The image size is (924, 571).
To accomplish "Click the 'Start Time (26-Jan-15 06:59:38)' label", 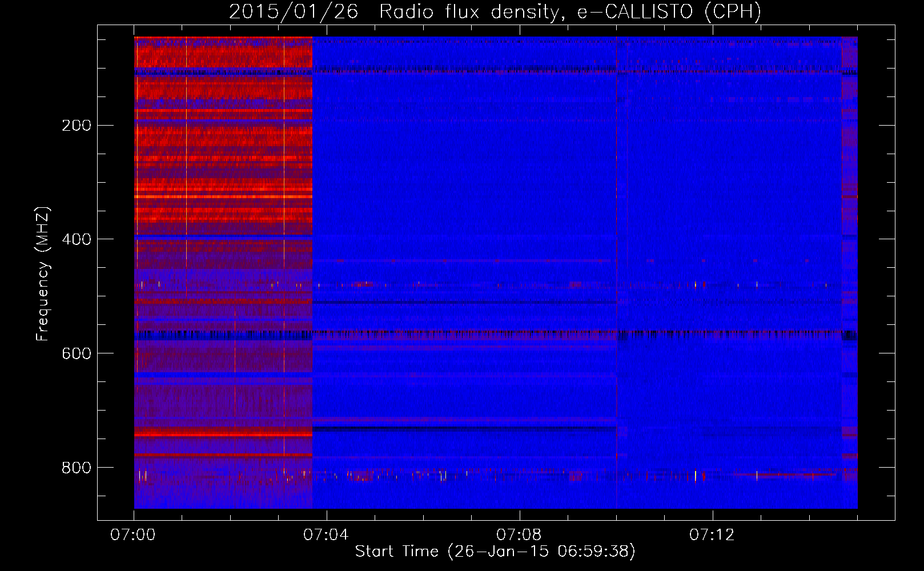I will click(x=495, y=552).
